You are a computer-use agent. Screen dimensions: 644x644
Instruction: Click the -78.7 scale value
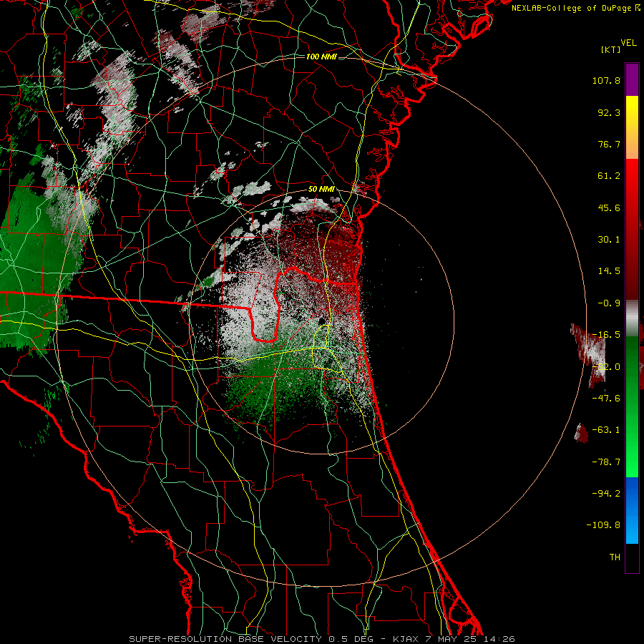pyautogui.click(x=606, y=462)
